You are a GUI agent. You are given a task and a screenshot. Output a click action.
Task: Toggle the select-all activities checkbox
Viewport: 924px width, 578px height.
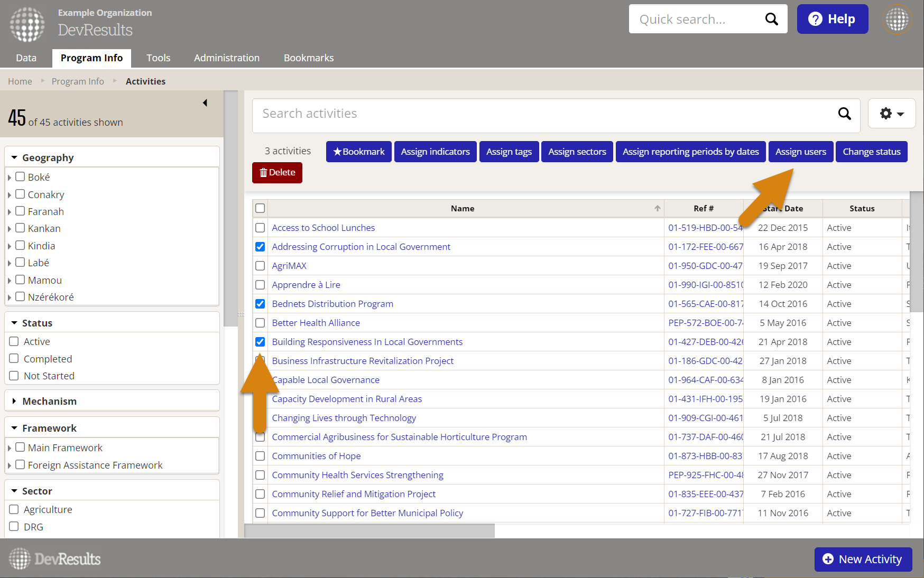coord(260,208)
